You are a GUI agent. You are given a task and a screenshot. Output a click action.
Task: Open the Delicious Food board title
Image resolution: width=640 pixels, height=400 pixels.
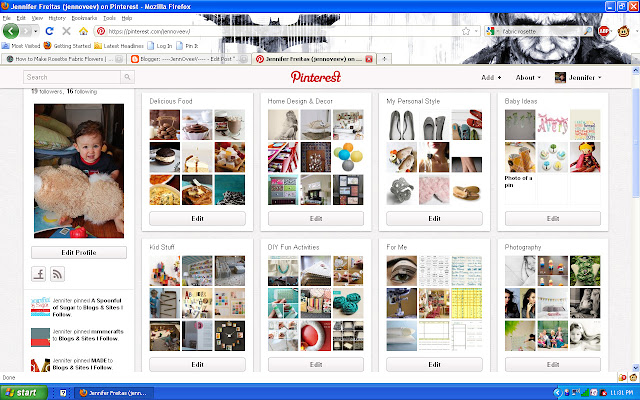click(171, 101)
